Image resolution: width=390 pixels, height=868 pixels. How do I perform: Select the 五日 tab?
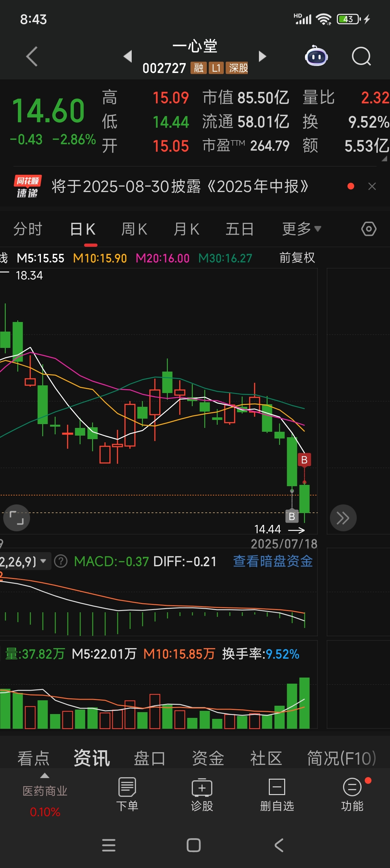[239, 229]
